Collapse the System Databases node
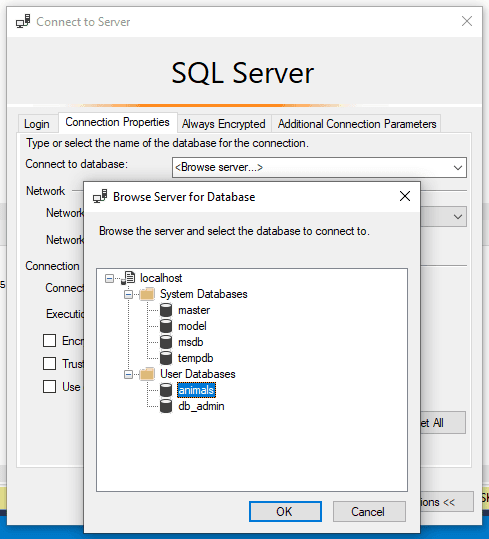 tap(128, 294)
